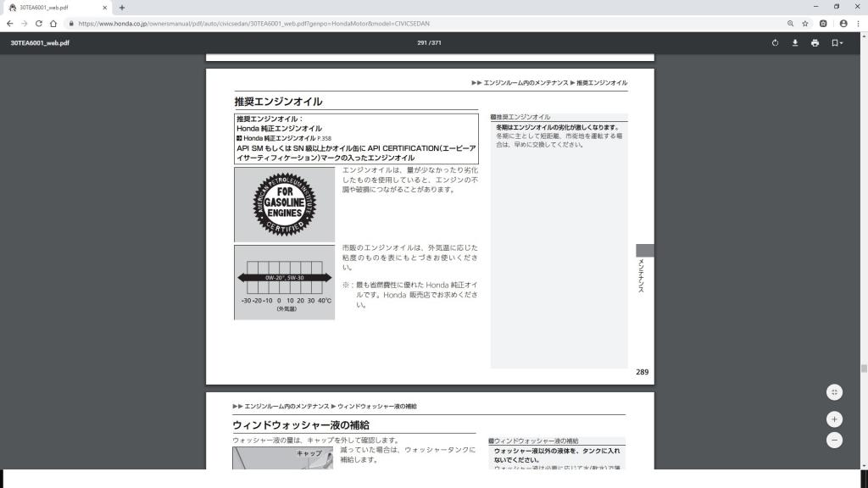Viewport: 868px width, 488px height.
Task: Zoom in with the plus button
Action: [x=835, y=419]
